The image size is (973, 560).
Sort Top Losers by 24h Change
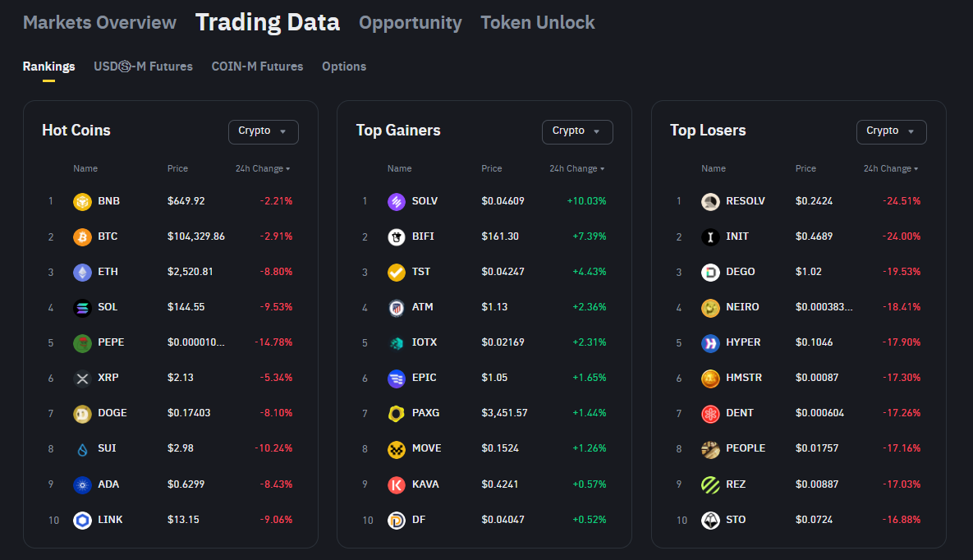pos(891,168)
